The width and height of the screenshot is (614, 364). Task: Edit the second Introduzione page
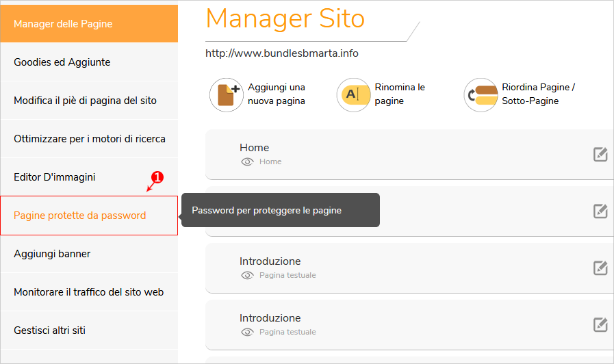(600, 325)
